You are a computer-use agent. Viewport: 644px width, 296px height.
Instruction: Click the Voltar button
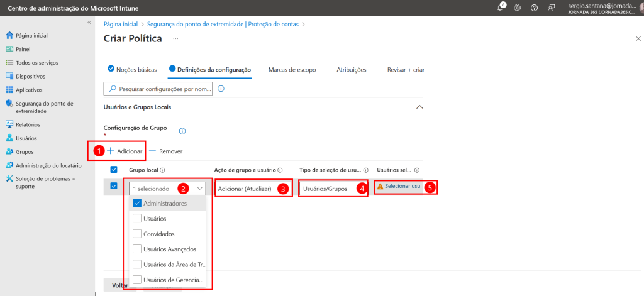pyautogui.click(x=120, y=285)
